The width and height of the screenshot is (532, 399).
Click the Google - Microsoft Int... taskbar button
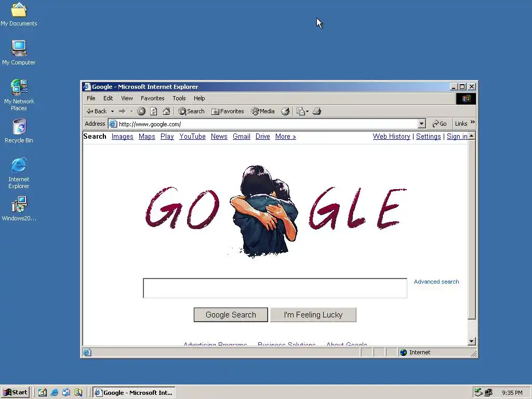[x=135, y=393]
